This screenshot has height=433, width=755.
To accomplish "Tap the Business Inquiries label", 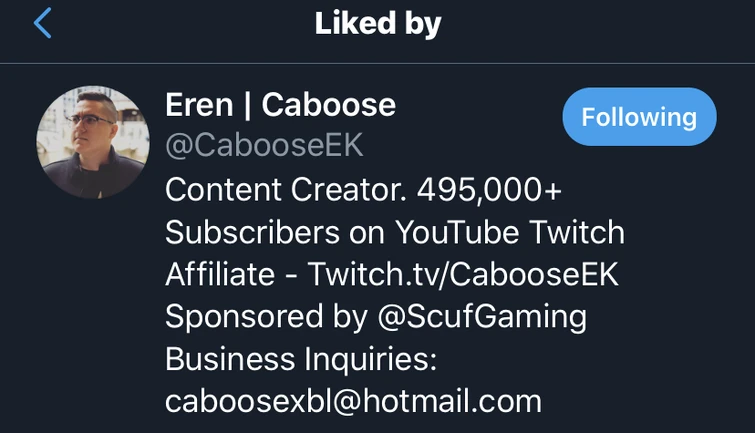I will coord(301,360).
